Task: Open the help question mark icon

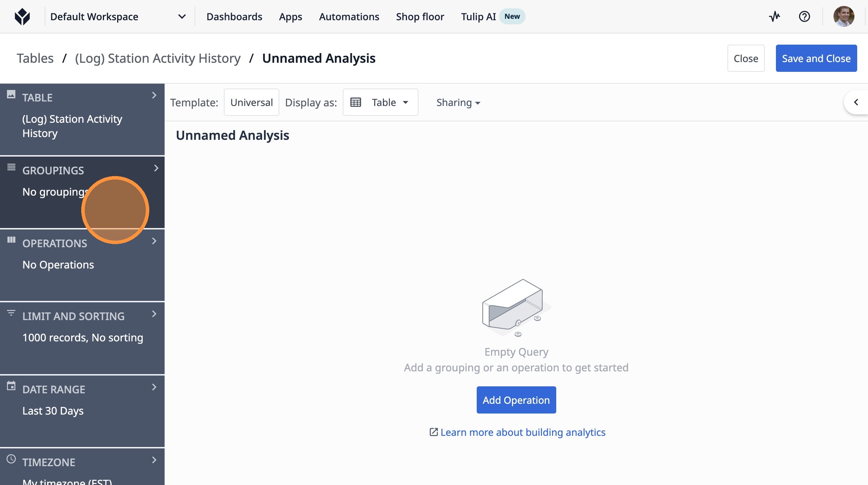Action: click(804, 16)
